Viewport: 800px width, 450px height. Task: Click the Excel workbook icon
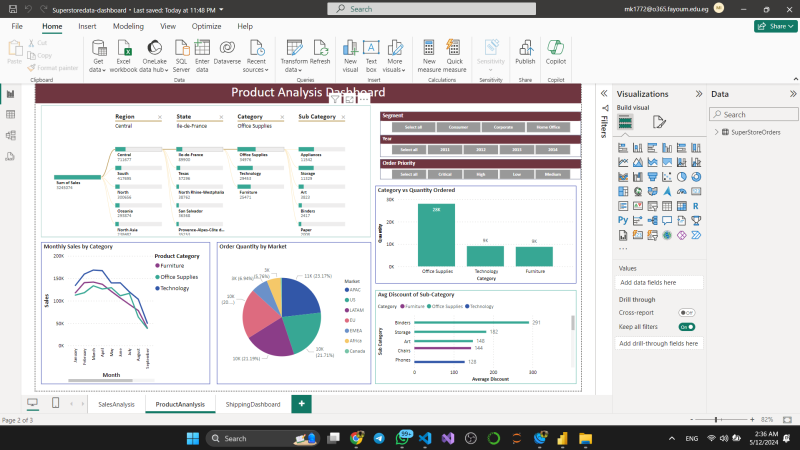[x=124, y=48]
